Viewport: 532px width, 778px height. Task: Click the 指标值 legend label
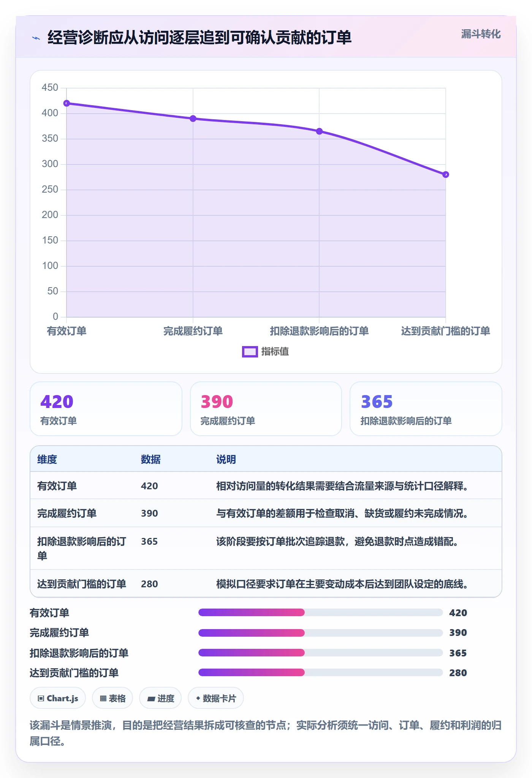pyautogui.click(x=275, y=352)
